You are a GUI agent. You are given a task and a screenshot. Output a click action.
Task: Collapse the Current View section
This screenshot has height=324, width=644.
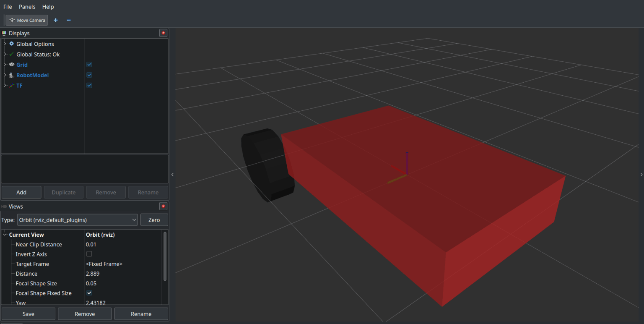[5, 234]
